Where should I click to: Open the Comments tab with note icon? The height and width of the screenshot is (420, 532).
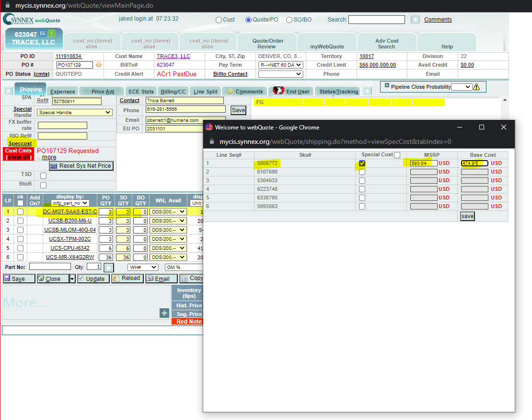coord(245,91)
